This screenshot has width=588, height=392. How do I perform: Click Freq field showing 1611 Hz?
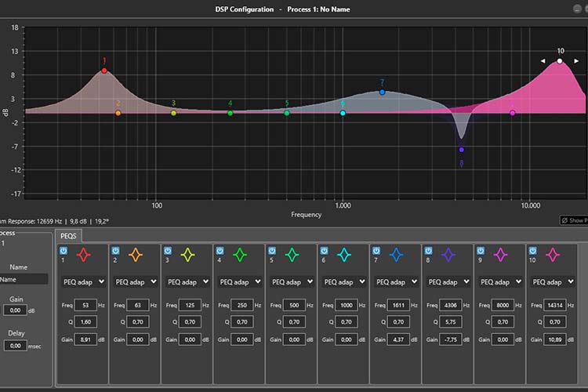point(398,305)
